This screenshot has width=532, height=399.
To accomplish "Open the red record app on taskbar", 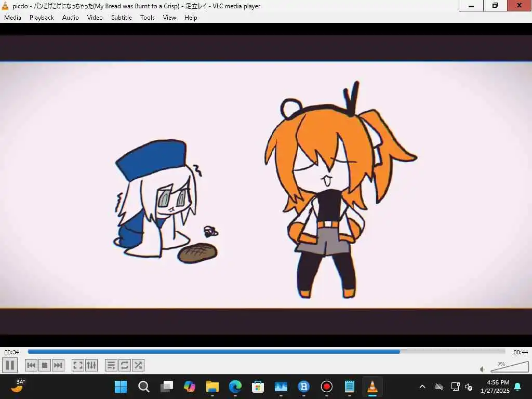I will click(x=326, y=387).
